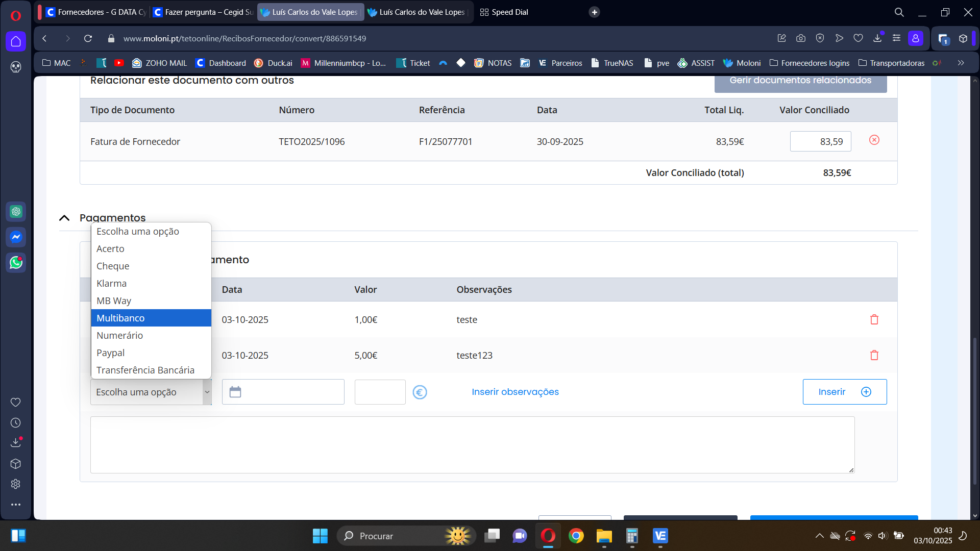
Task: Remove the related Fatura de Fornecedor document
Action: coord(874,140)
